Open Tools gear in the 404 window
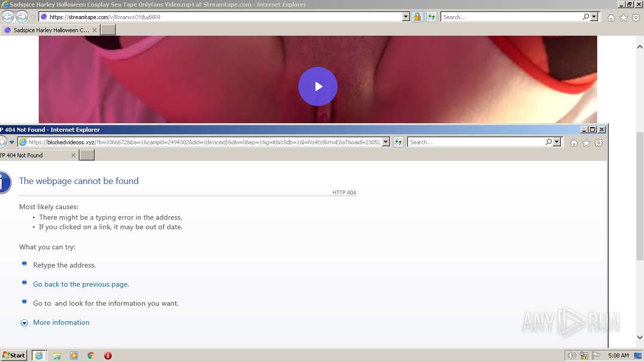 [x=599, y=143]
